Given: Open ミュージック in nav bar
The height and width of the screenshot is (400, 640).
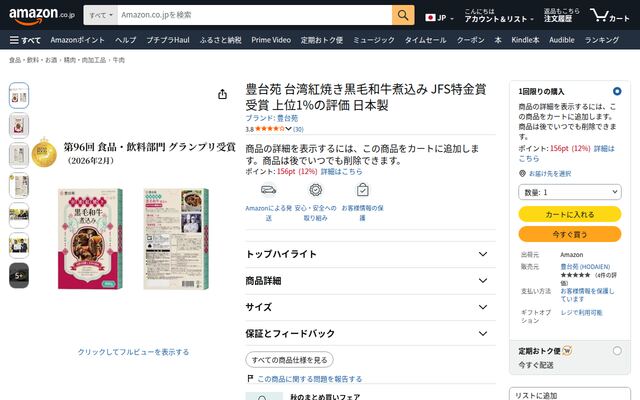Looking at the screenshot, I should 373,40.
